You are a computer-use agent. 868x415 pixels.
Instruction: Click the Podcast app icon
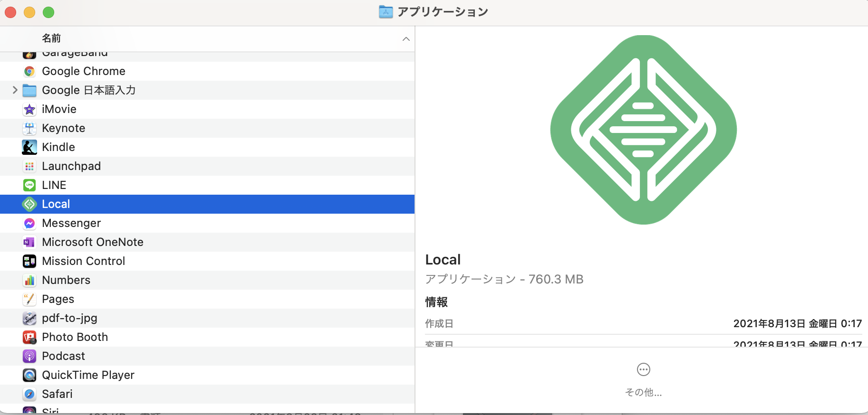pyautogui.click(x=29, y=356)
